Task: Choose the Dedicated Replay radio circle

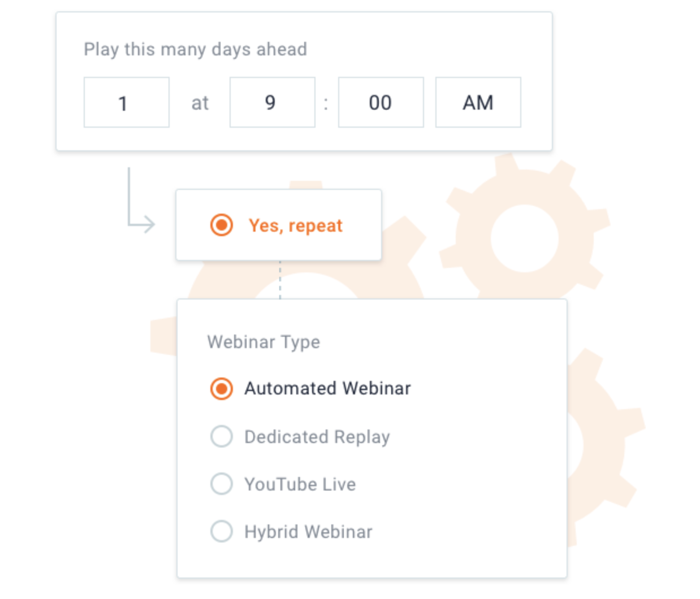Action: coord(222,436)
